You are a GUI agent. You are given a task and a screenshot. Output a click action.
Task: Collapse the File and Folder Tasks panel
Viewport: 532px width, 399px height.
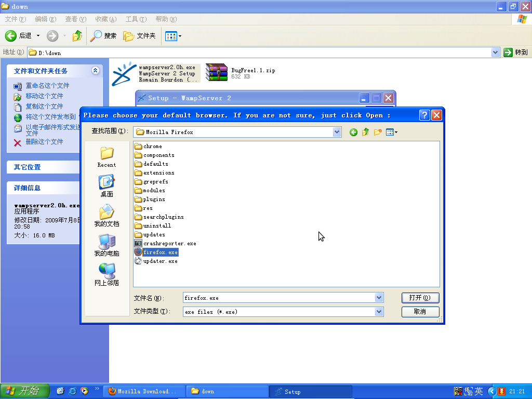(96, 70)
